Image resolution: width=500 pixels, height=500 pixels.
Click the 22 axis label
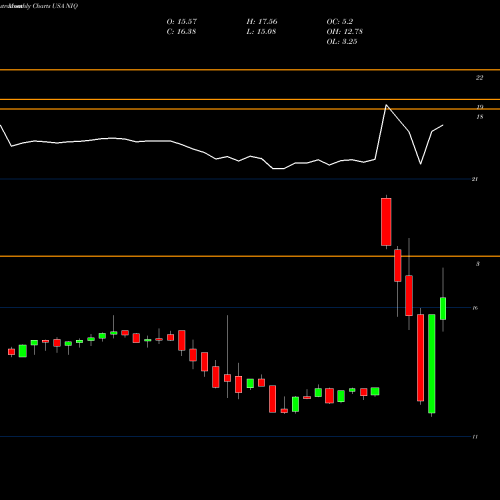coord(479,78)
